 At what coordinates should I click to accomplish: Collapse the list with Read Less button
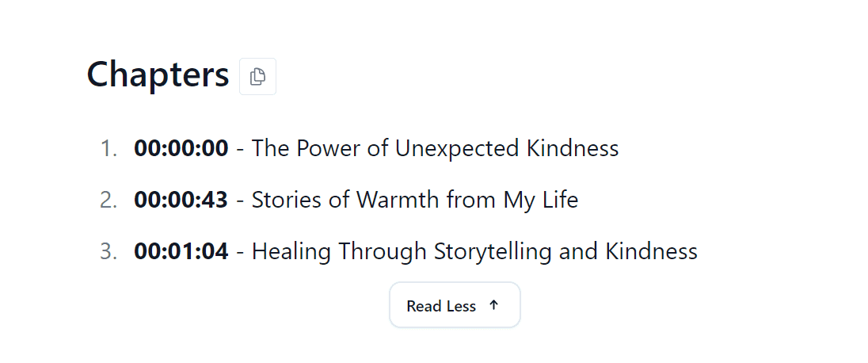click(x=455, y=305)
